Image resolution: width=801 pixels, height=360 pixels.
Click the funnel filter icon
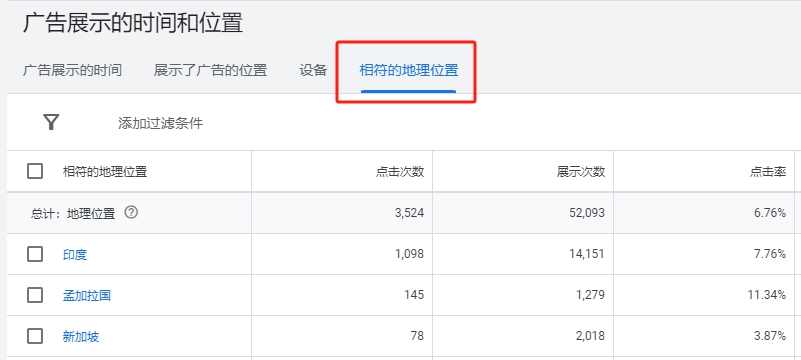point(51,123)
